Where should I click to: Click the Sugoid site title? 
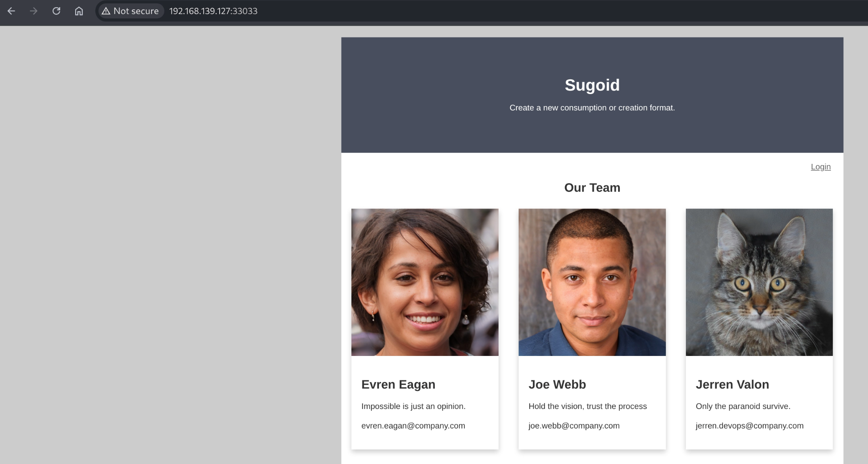592,85
